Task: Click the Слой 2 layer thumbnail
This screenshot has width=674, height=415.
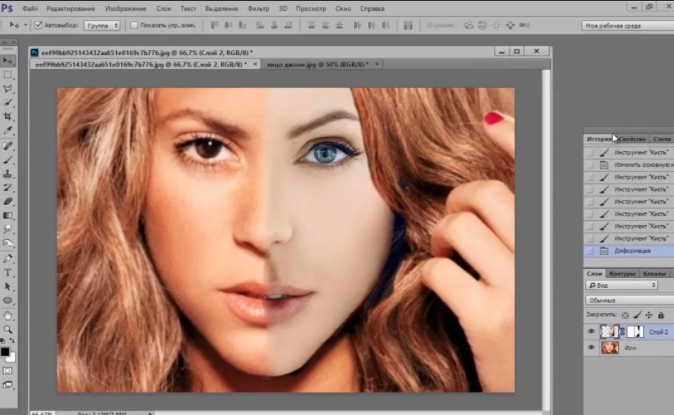Action: [x=610, y=332]
